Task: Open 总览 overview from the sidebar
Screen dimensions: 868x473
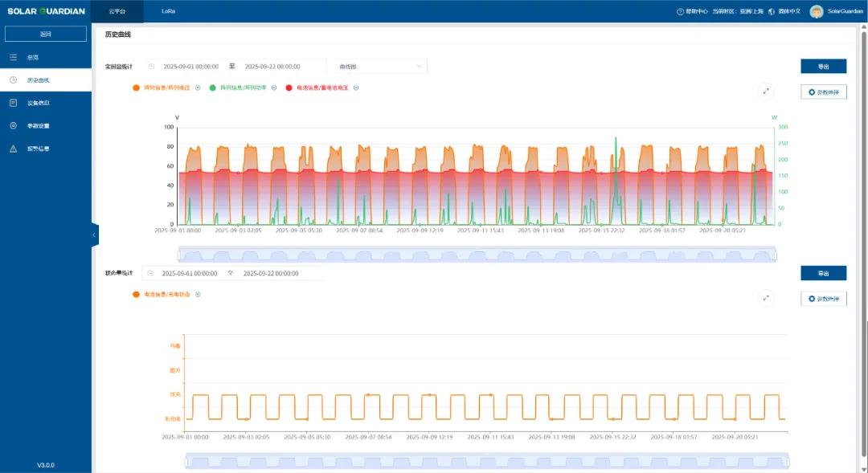Action: [x=32, y=58]
